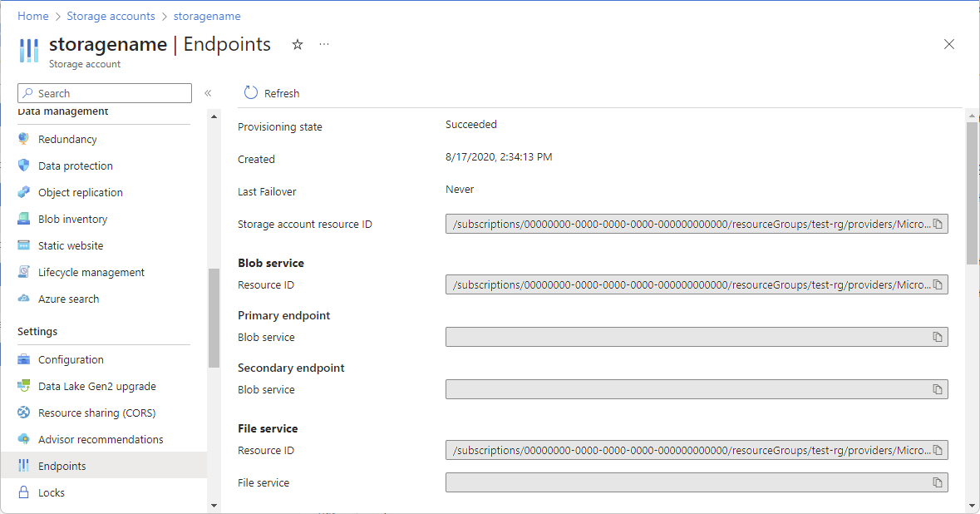
Task: Click the Azure search cloud icon
Action: tap(23, 299)
